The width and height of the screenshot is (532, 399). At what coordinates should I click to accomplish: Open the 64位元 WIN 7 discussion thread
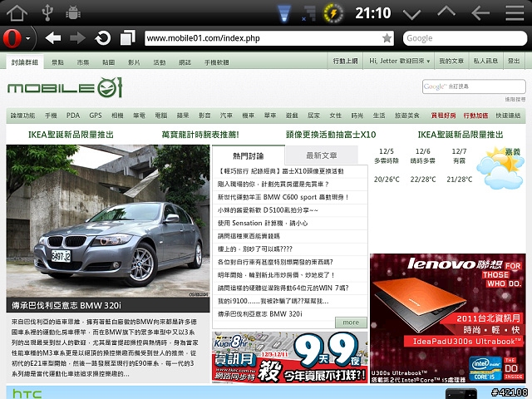pos(283,288)
